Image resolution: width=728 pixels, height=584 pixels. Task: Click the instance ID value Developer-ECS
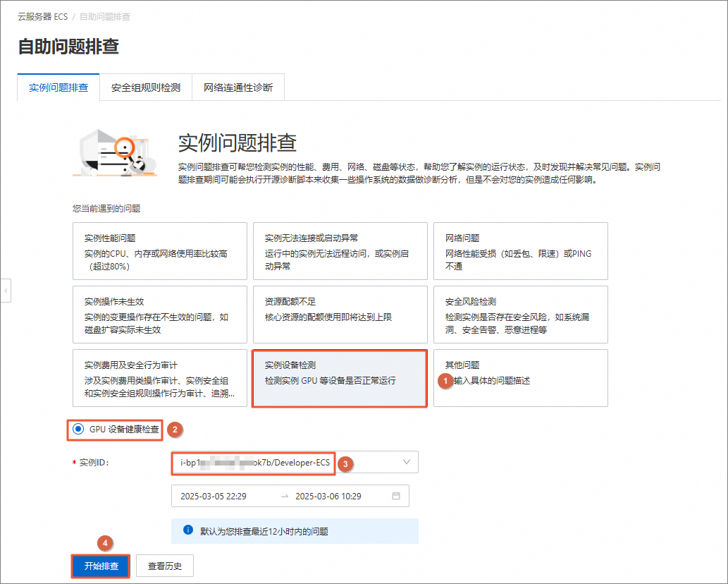255,463
